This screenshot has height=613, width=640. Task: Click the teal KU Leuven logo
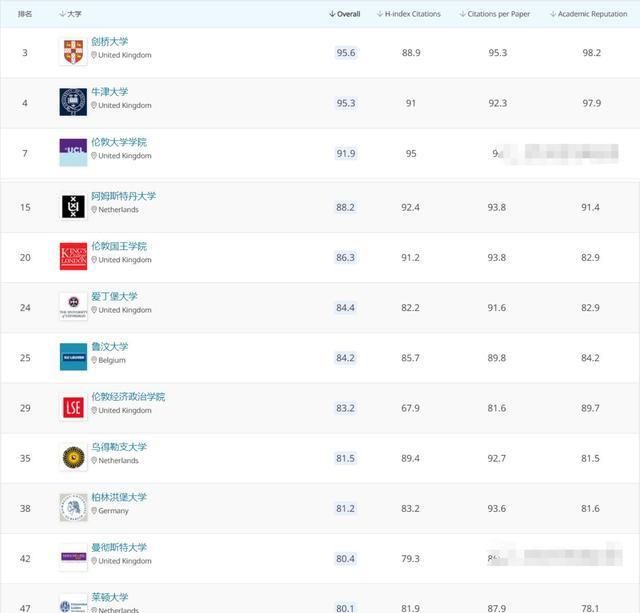[x=73, y=357]
